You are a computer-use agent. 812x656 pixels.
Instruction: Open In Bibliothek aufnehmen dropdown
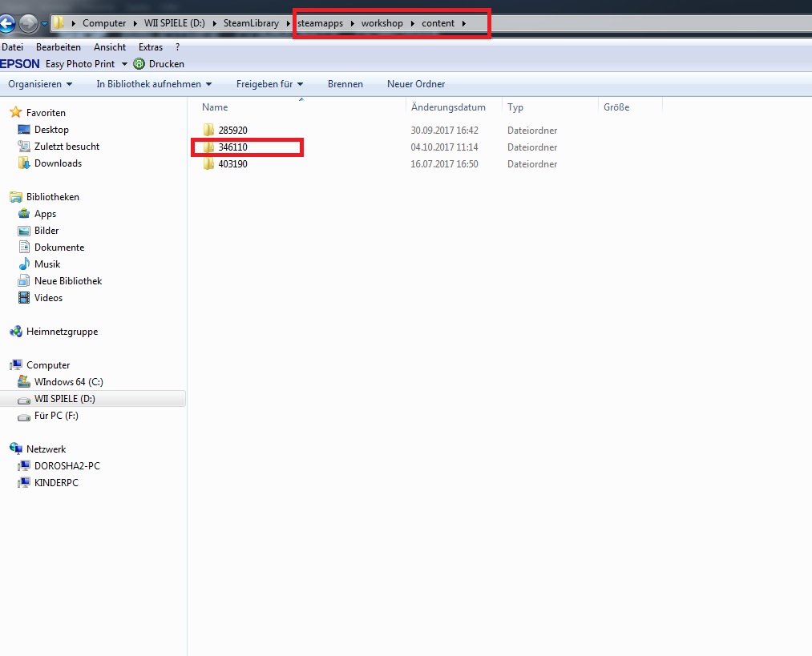[x=155, y=84]
